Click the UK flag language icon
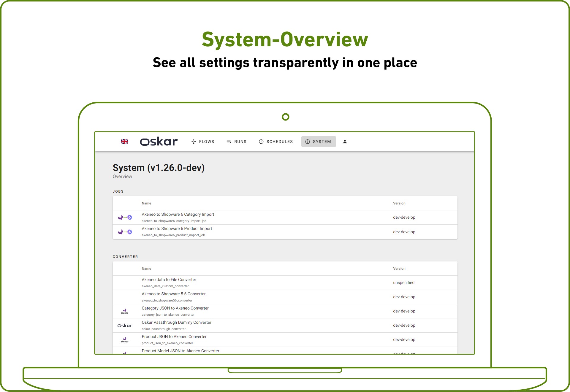Screen dimensions: 570x392 pyautogui.click(x=125, y=142)
